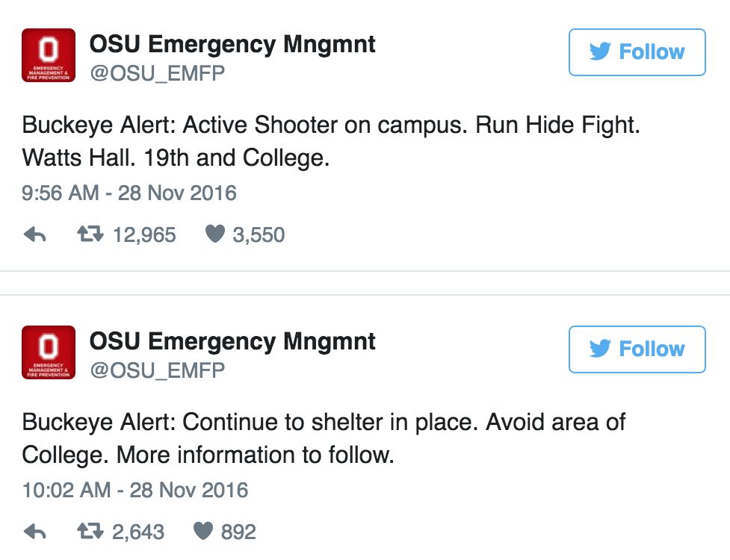
Task: Click the Twitter bird in the top Follow button
Action: pos(598,52)
